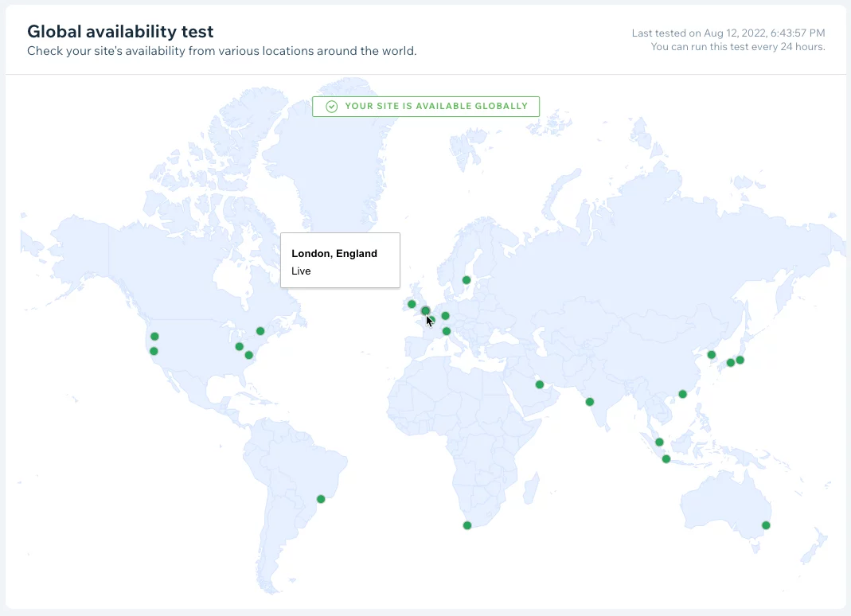Viewport: 851px width, 616px height.
Task: Select the Sydney, Australia marker
Action: 766,525
